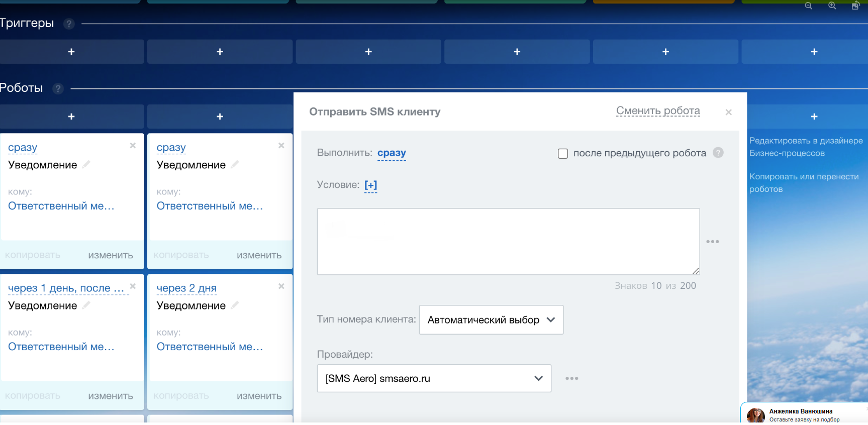This screenshot has height=425, width=868.
Task: Click изменить on the 'через 1 день' robot
Action: pos(111,396)
